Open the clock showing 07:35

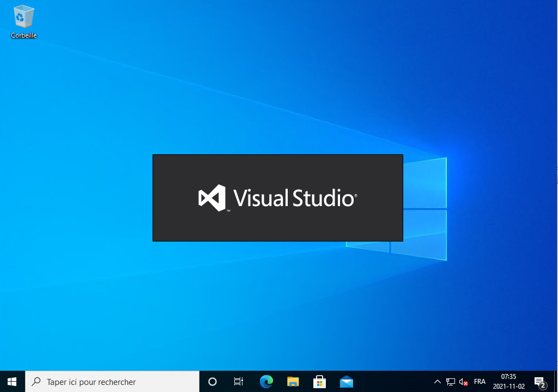tap(508, 382)
